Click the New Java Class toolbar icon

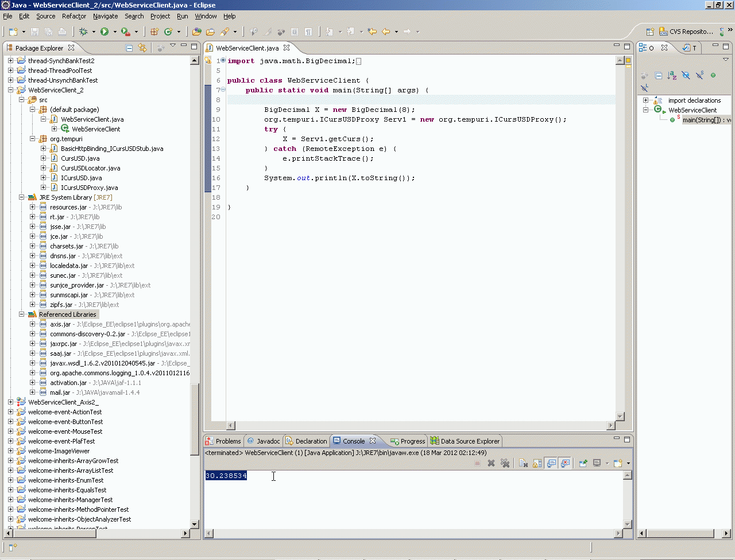168,32
